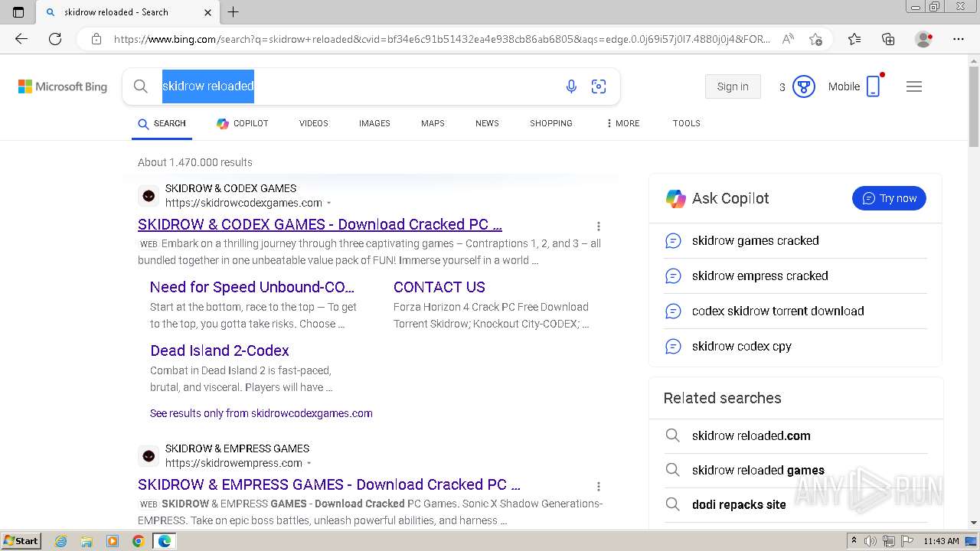Open the Bing hamburger menu
980x551 pixels.
(914, 86)
